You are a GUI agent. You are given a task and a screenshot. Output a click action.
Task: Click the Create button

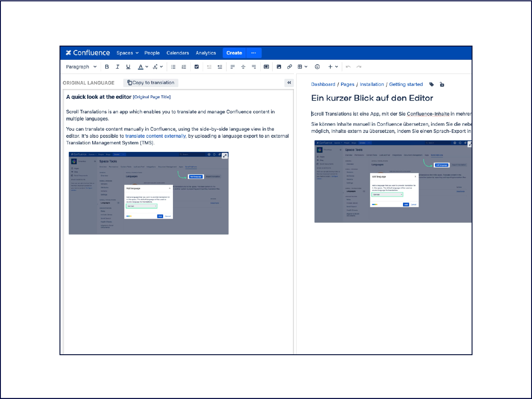coord(234,53)
